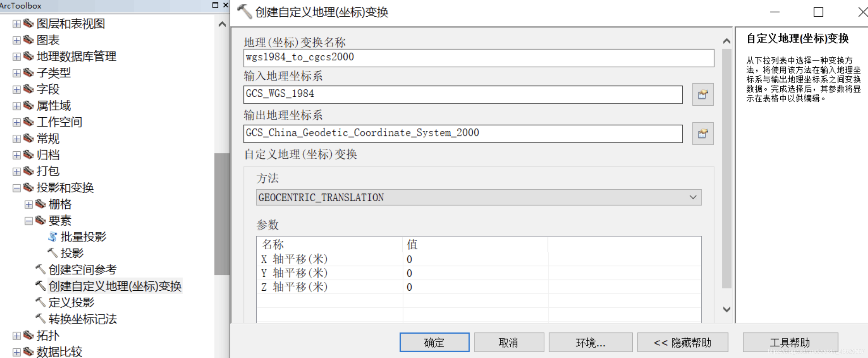Screen dimensions: 868x358
Task: Click the 打包 toolset icon
Action: click(x=28, y=171)
